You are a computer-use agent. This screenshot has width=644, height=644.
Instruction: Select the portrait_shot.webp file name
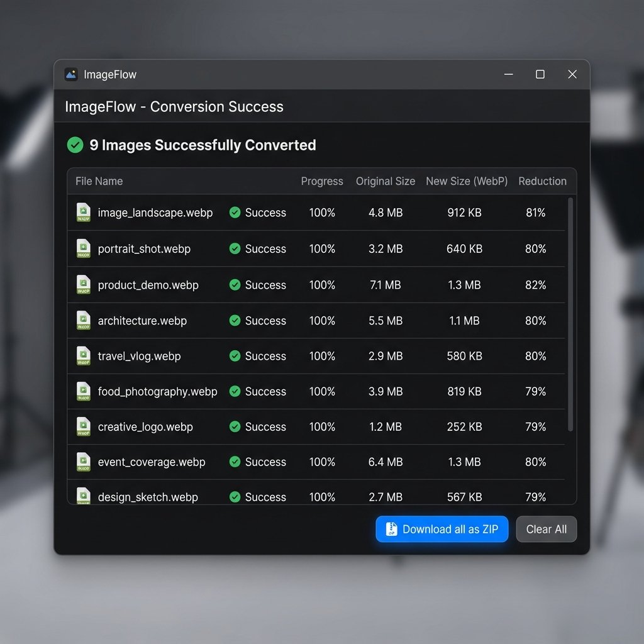pyautogui.click(x=144, y=249)
